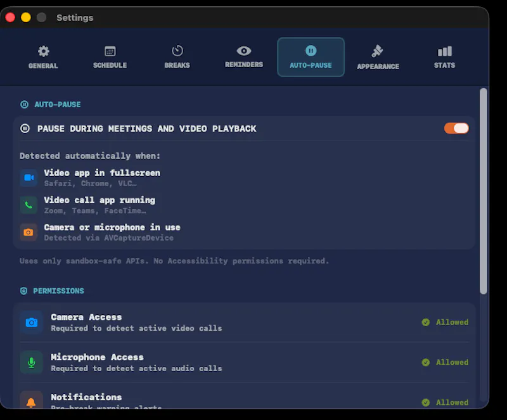Click the pause icon beside AUTO-PAUSE section heading

click(24, 105)
